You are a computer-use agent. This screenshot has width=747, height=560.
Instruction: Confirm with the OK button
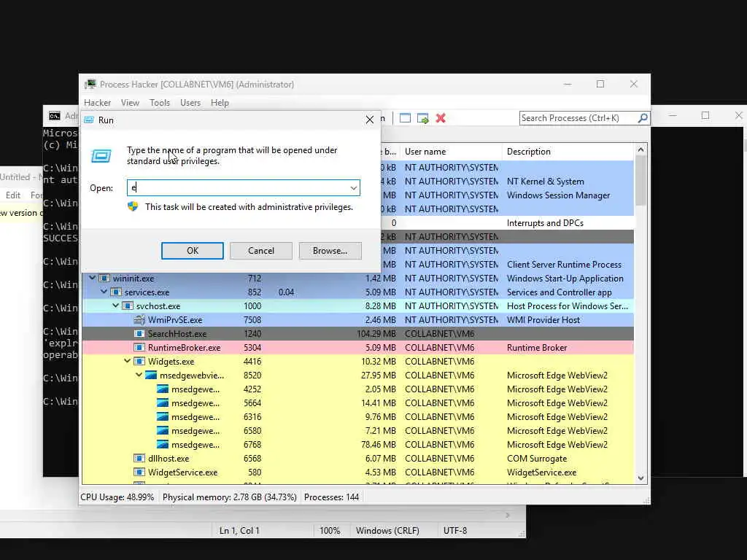coord(193,251)
